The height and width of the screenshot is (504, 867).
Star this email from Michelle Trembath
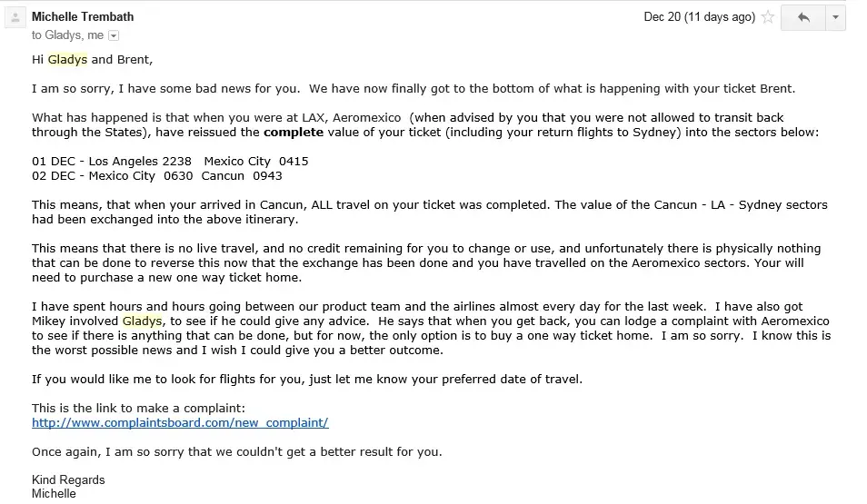tap(768, 17)
